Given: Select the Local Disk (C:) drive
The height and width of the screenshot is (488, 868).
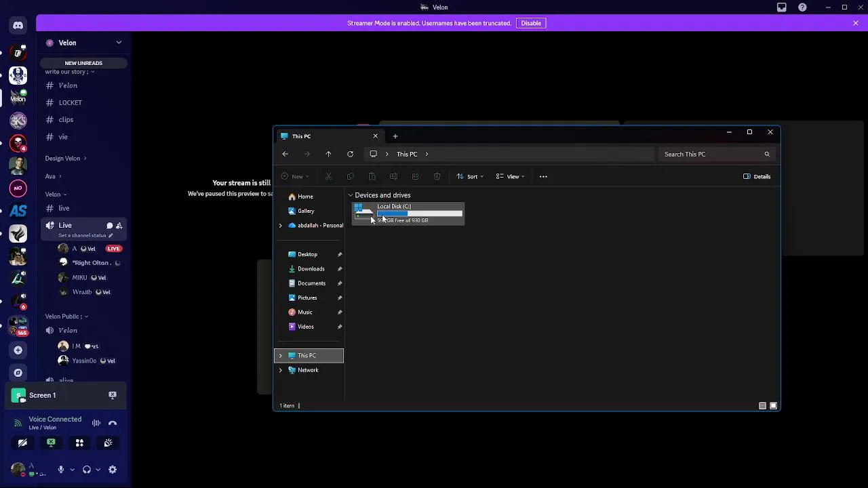Looking at the screenshot, I should click(x=408, y=213).
